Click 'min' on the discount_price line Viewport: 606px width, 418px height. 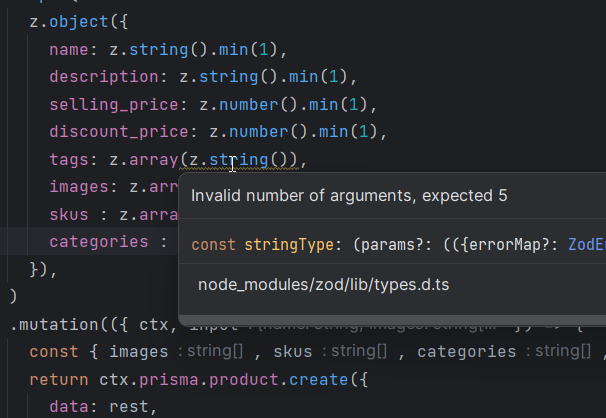(x=334, y=132)
